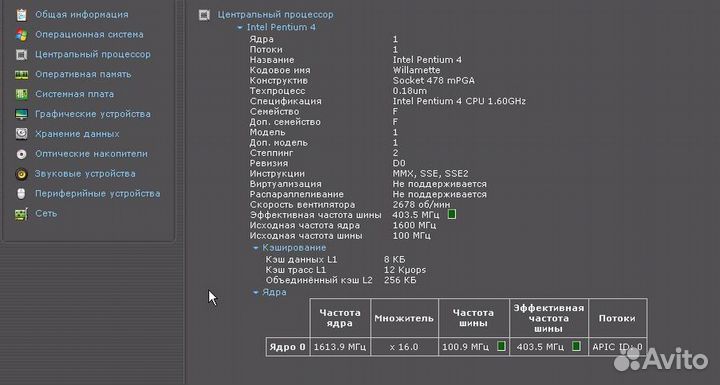The image size is (720, 385).
Task: Click the Потоки table column header
Action: pyautogui.click(x=617, y=318)
